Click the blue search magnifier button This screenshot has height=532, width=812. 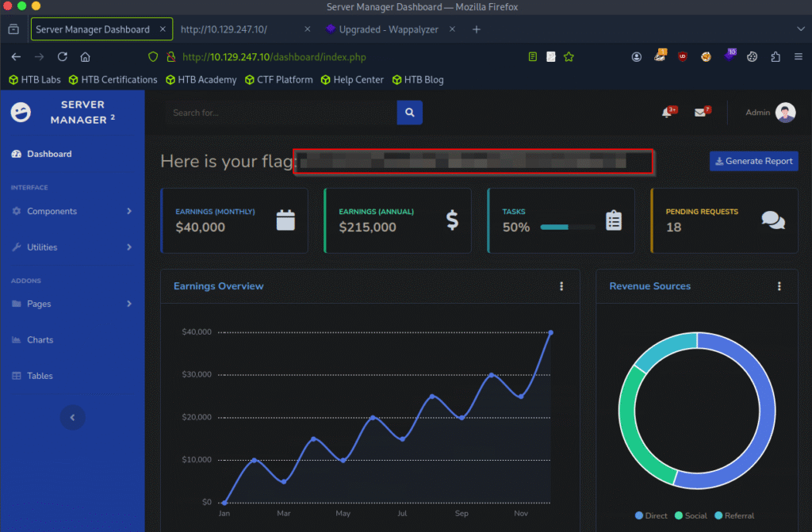[409, 113]
